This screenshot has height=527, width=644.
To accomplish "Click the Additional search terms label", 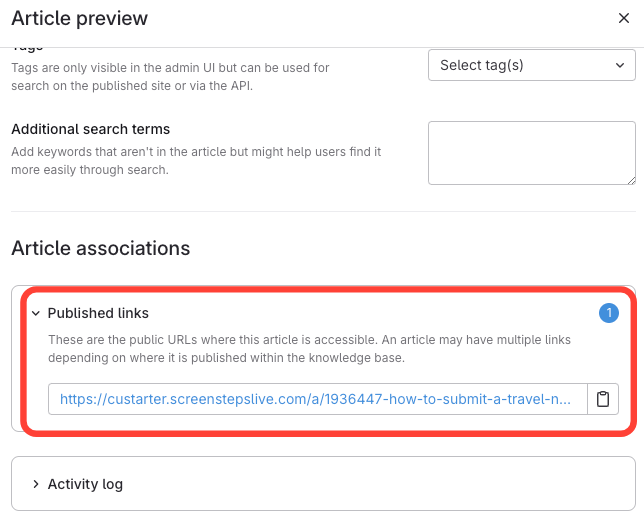I will coord(90,129).
